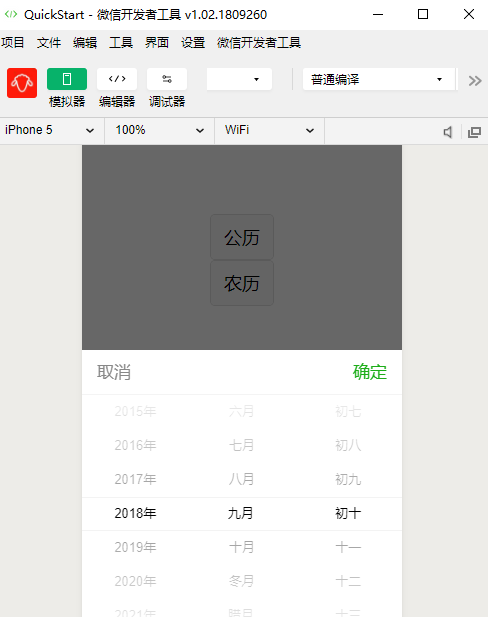
Task: Select 2020年 in the year column
Action: point(135,581)
